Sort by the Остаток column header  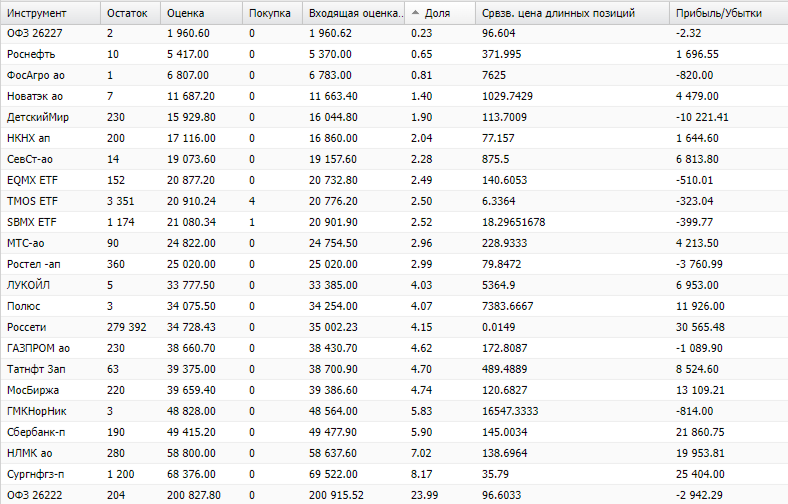point(130,13)
